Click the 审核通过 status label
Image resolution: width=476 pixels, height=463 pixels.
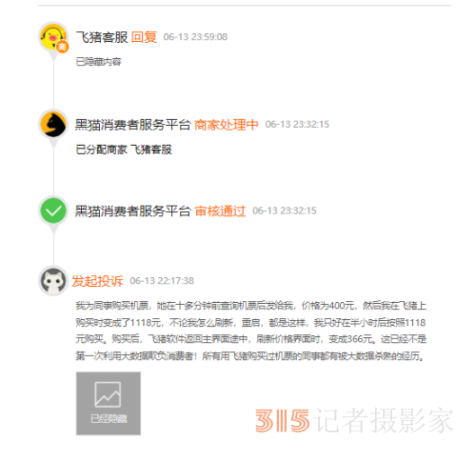[x=220, y=211]
